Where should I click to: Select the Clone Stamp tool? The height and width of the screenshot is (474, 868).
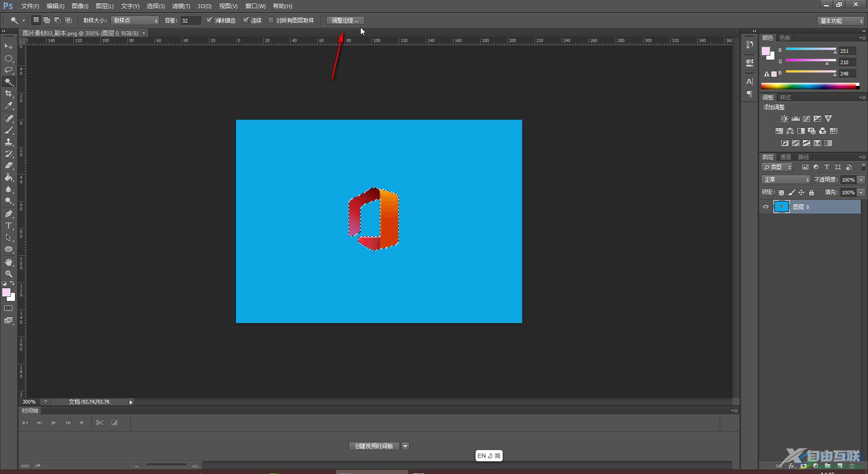[x=9, y=142]
